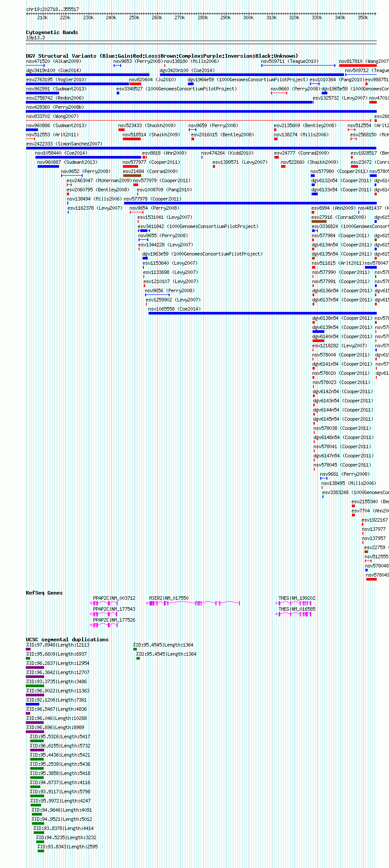
Task: Click the red bar of nsv518514 (Shaikh2009)
Action: pyautogui.click(x=132, y=139)
